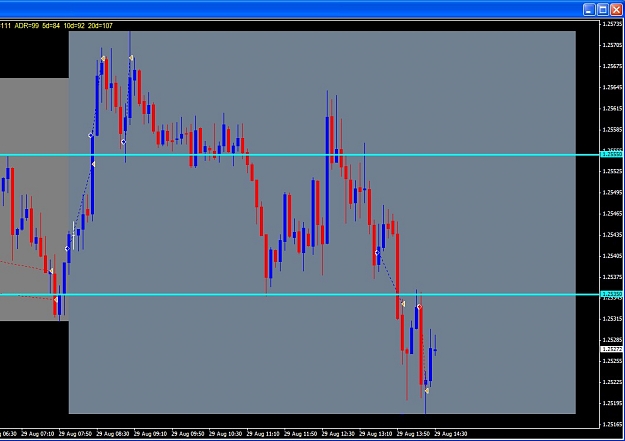Click the 1.25495 price scale label
The height and width of the screenshot is (441, 625).
tap(612, 192)
